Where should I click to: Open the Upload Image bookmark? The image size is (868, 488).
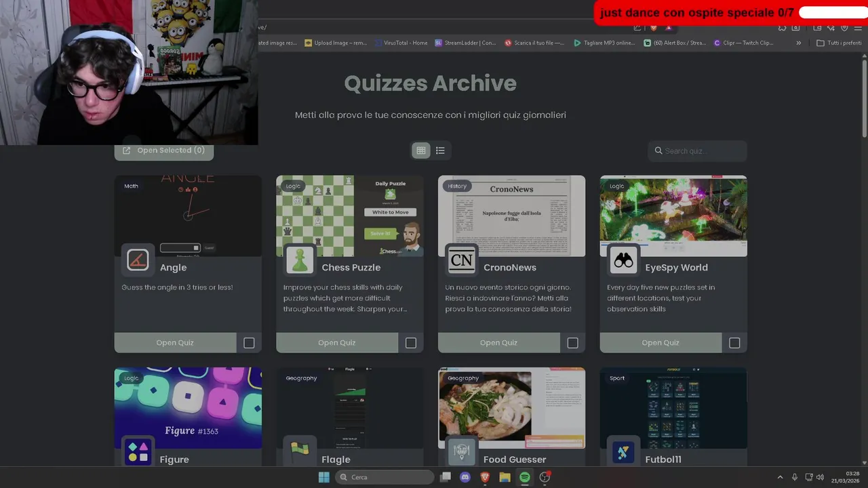(x=336, y=43)
